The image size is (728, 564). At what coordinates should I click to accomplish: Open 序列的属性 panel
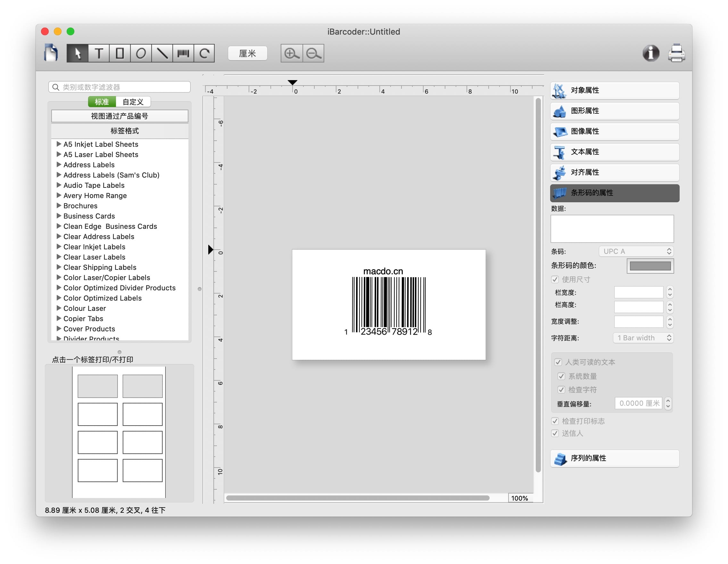click(x=615, y=458)
